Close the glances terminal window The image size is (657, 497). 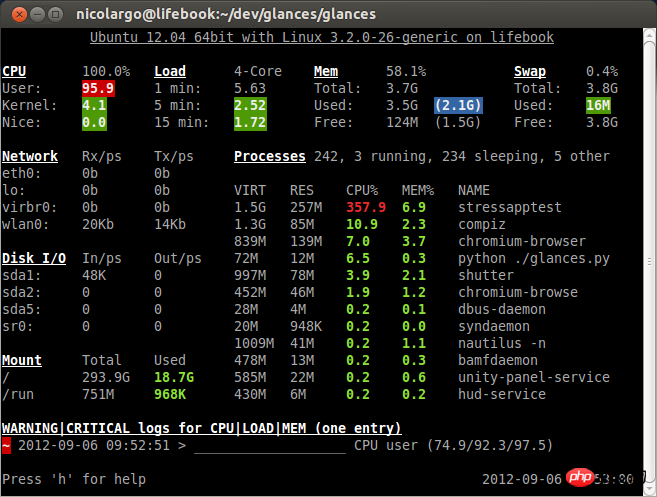pyautogui.click(x=19, y=15)
